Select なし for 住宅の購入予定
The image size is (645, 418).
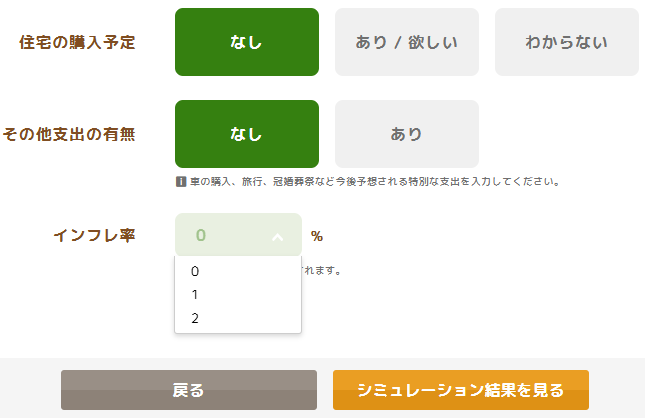[247, 42]
